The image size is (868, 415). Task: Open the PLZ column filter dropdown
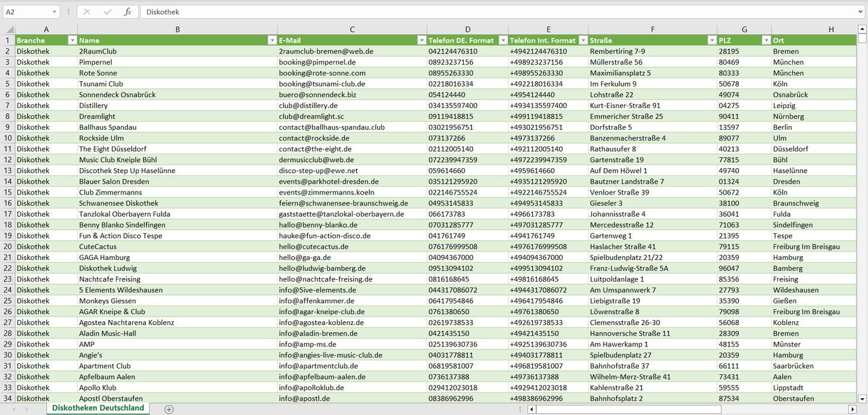coord(766,40)
